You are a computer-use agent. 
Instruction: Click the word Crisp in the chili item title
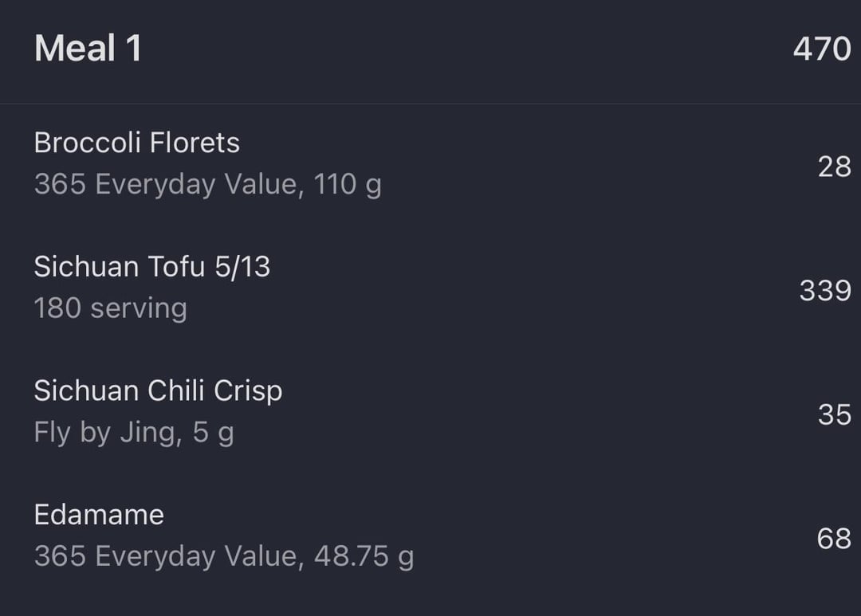tap(248, 391)
